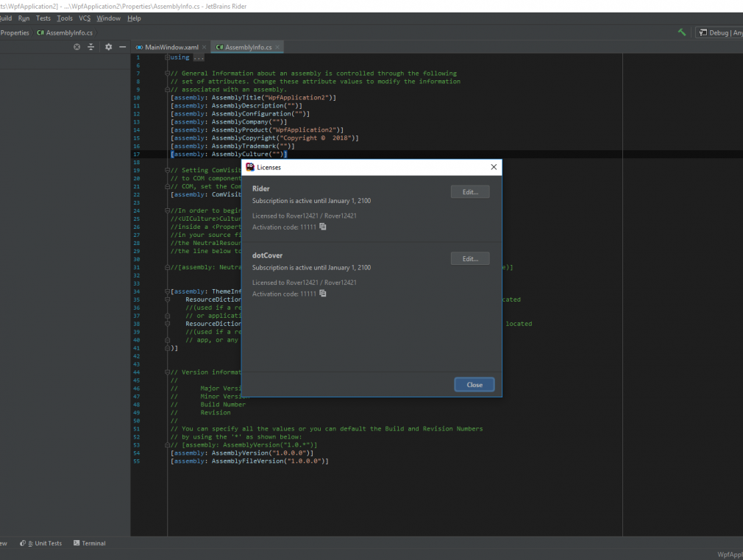Collapse the comment block at line 19
Viewport: 743px width, 560px height.
coord(167,170)
